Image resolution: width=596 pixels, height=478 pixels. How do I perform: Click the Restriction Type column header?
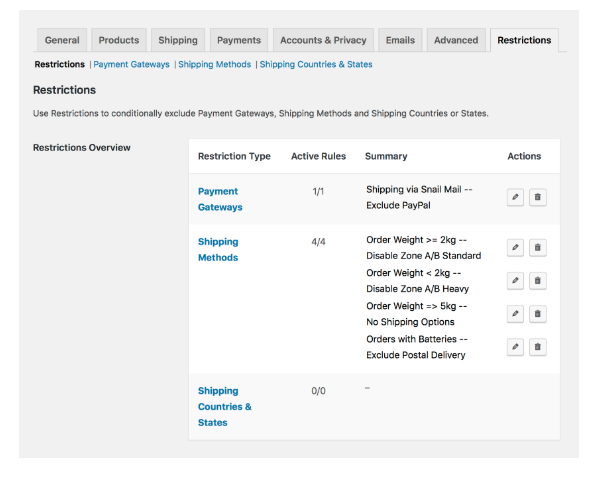[234, 156]
